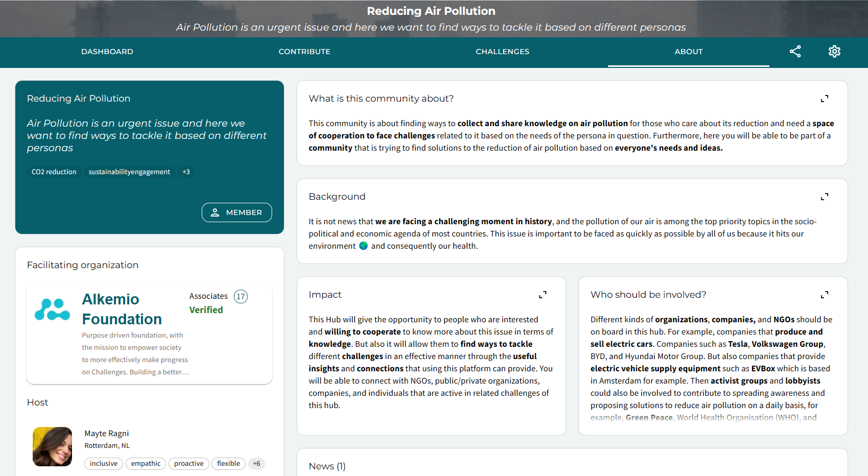The height and width of the screenshot is (476, 868).
Task: Open Mayte Ragni's profile picture
Action: [x=53, y=446]
